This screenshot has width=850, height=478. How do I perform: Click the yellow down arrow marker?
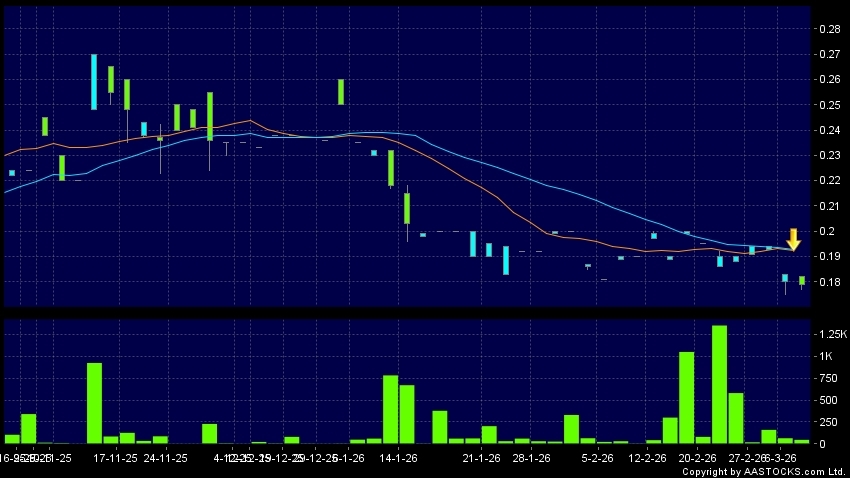(x=793, y=240)
